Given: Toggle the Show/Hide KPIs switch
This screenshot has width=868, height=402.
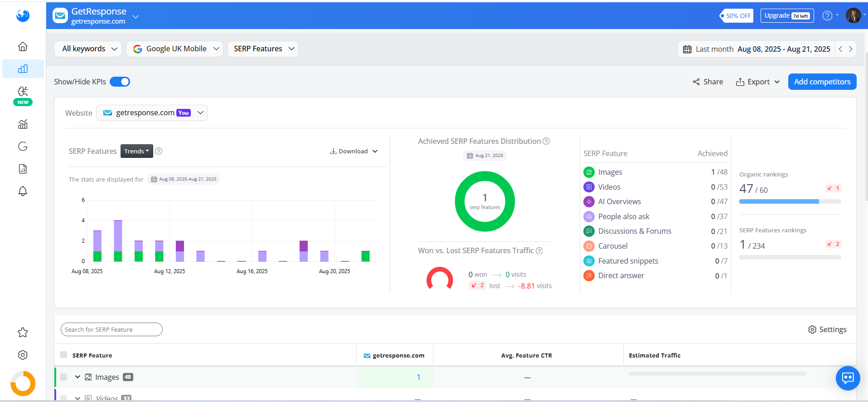Looking at the screenshot, I should pos(120,82).
